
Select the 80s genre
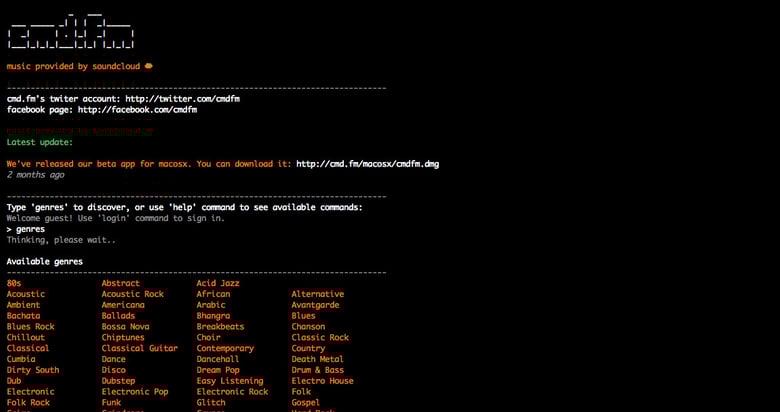tap(14, 283)
